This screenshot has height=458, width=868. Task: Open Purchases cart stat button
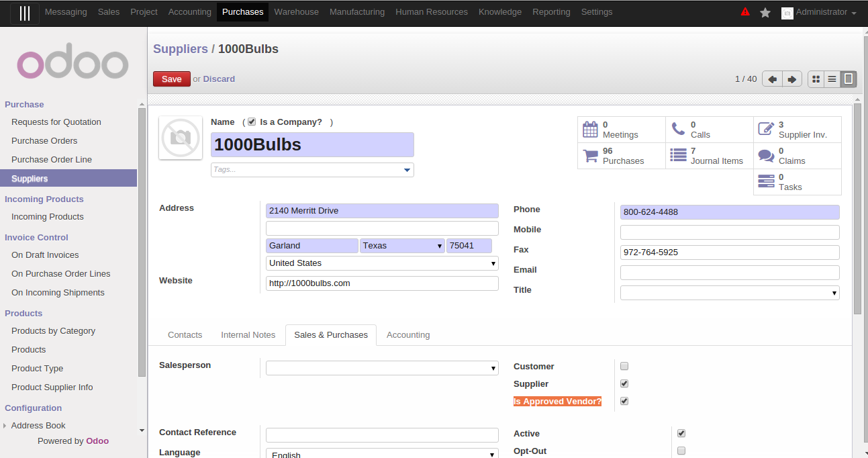pos(622,156)
